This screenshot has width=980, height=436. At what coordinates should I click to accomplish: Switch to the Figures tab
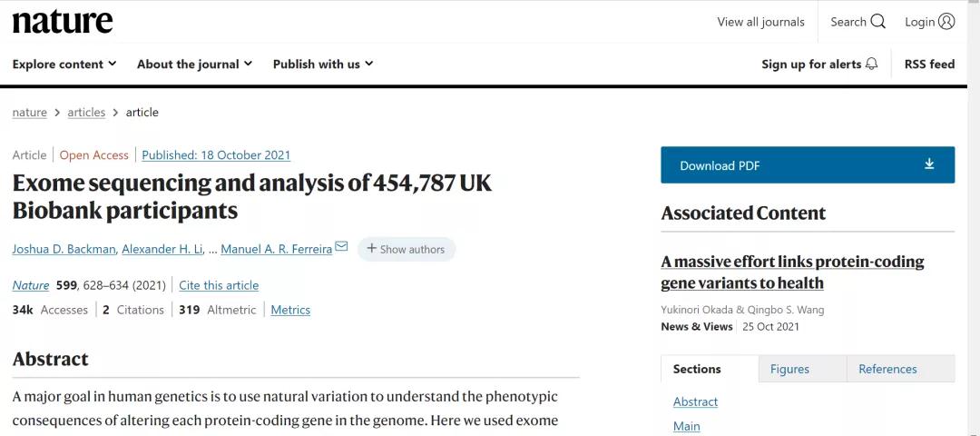tap(789, 369)
